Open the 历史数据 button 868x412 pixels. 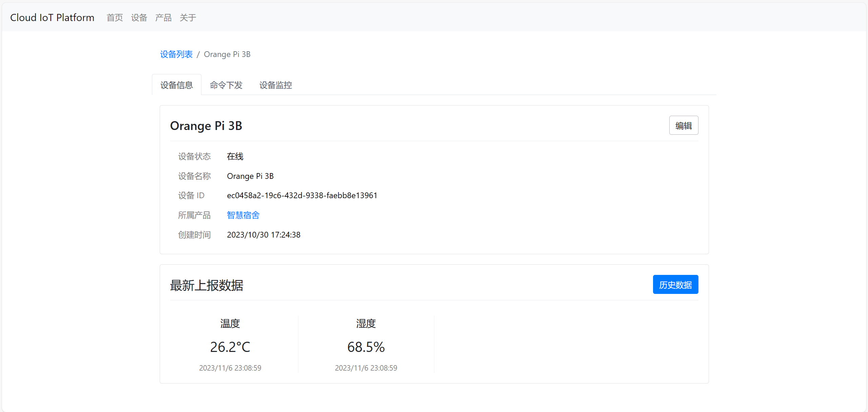[x=675, y=284]
